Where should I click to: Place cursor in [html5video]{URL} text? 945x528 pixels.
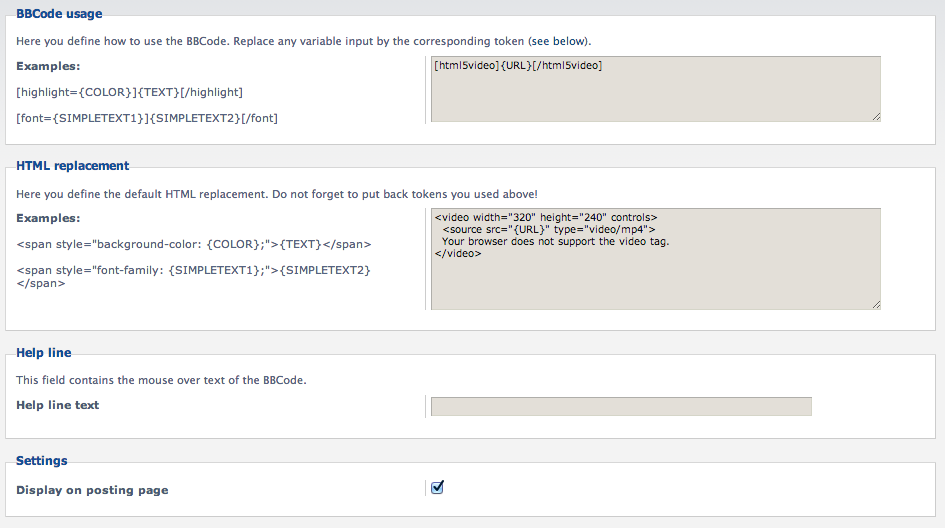(x=518, y=65)
